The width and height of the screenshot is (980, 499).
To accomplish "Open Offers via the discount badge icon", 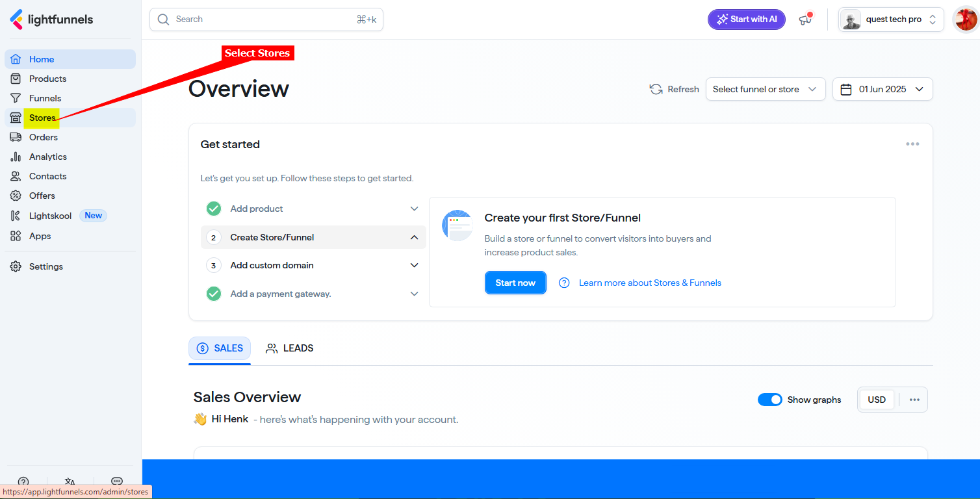I will click(16, 196).
